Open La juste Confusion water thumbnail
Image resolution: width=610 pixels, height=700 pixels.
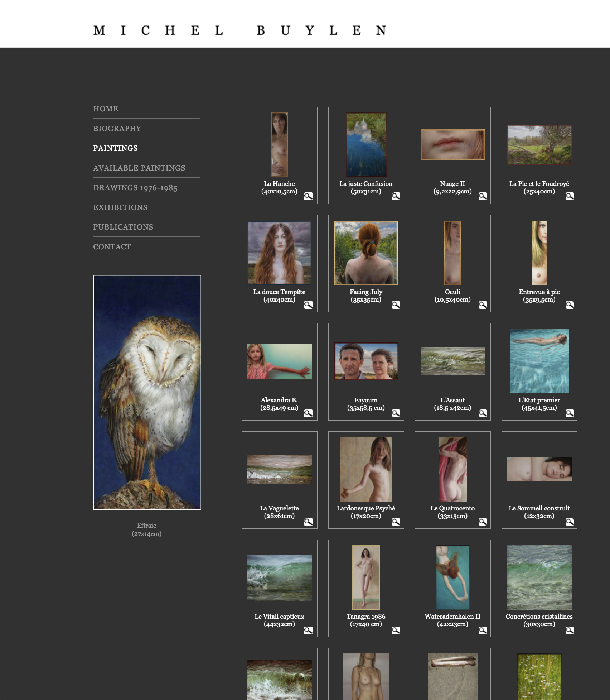click(366, 145)
